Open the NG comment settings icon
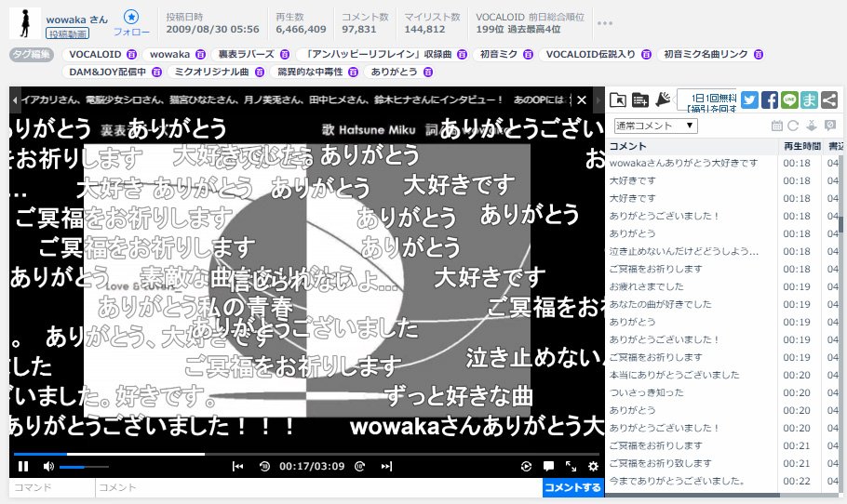This screenshot has height=504, width=847. click(x=830, y=126)
